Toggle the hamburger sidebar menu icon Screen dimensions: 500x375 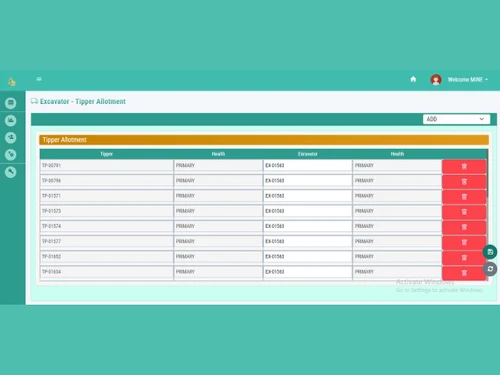(x=39, y=79)
